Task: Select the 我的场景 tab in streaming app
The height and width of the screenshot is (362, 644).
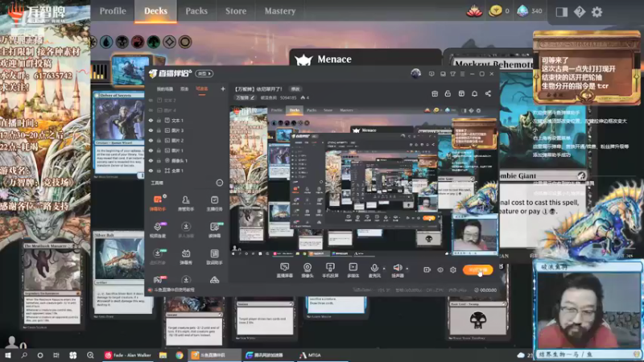Action: [165, 88]
